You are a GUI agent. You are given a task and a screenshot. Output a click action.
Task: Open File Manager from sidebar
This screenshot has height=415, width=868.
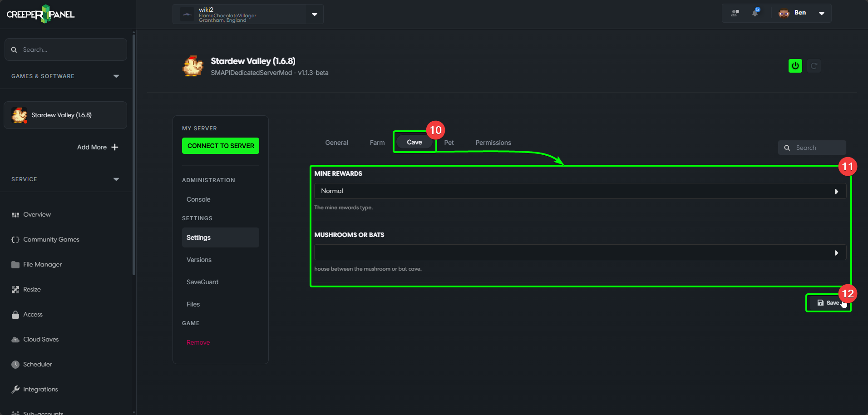point(42,264)
